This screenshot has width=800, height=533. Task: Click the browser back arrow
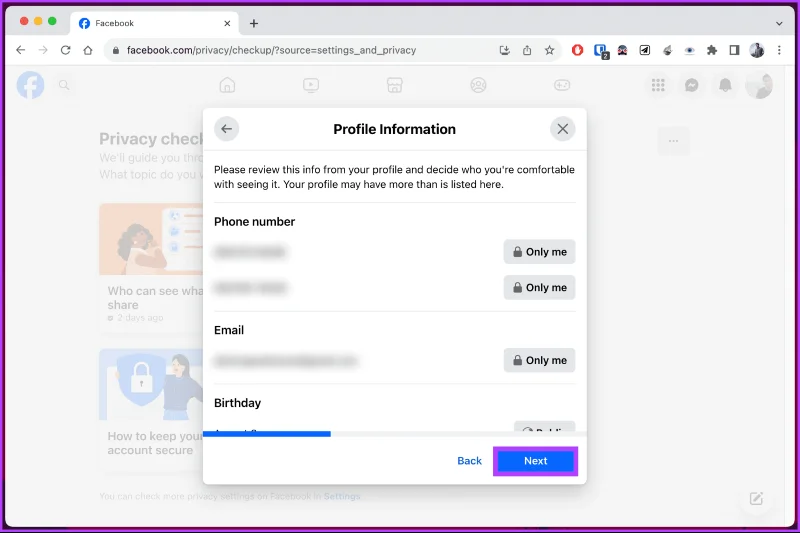tap(20, 50)
